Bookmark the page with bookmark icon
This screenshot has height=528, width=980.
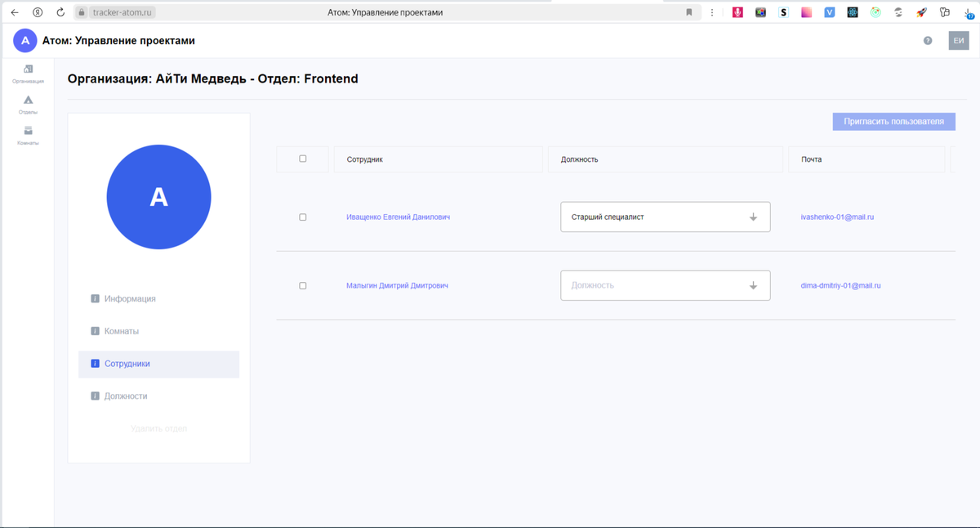coord(689,12)
